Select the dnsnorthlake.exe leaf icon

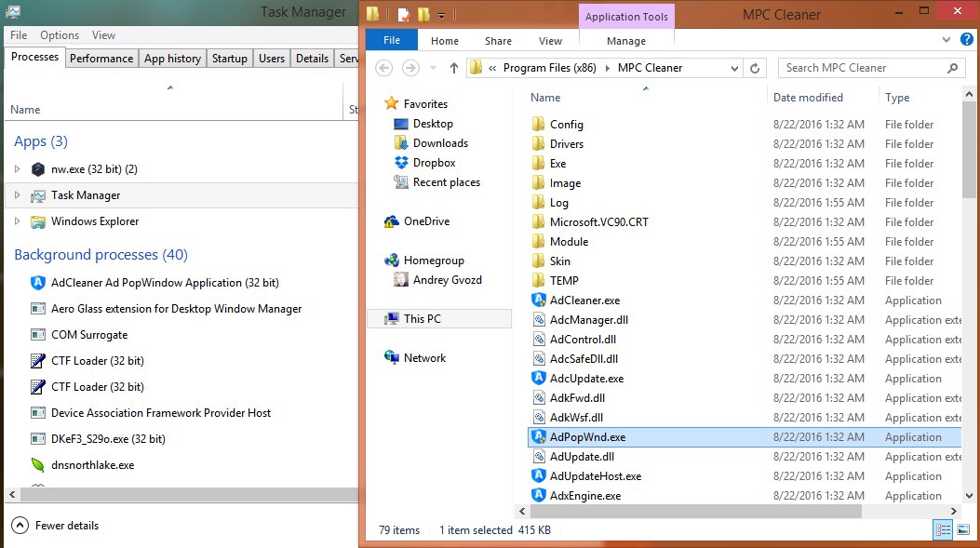coord(38,465)
